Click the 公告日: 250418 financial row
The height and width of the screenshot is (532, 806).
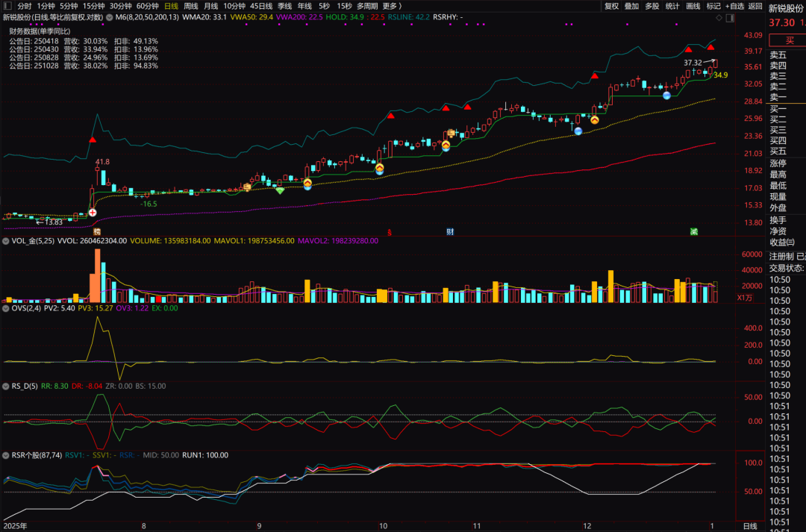84,41
